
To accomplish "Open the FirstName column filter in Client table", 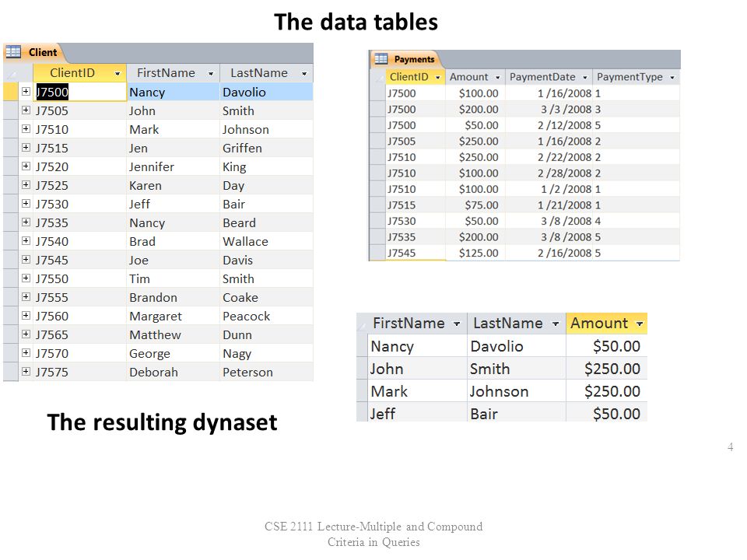I will click(x=211, y=73).
